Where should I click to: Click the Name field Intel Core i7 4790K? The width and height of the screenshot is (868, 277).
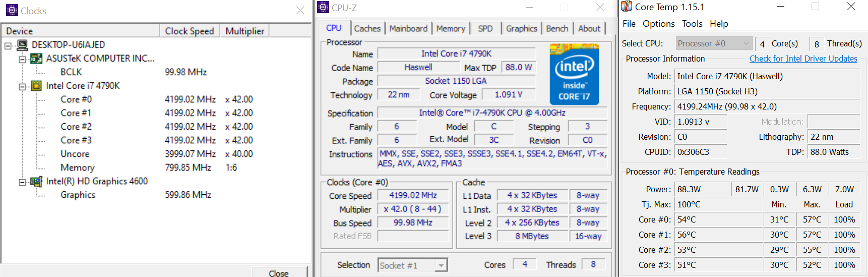tap(456, 53)
